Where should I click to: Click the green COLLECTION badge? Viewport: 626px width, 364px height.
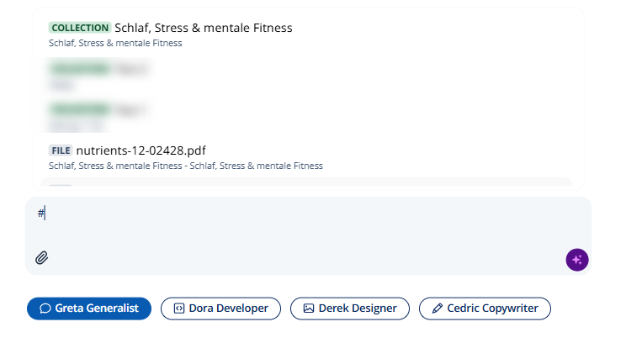point(80,28)
